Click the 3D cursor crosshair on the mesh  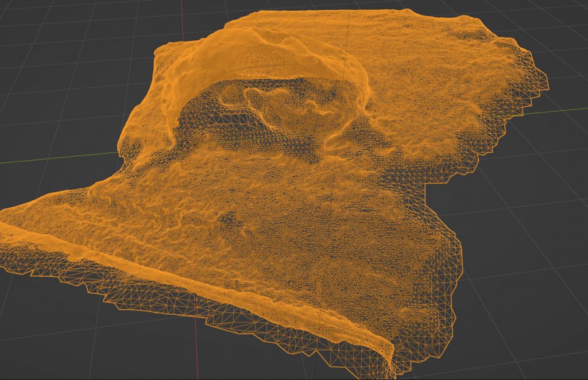[187, 144]
